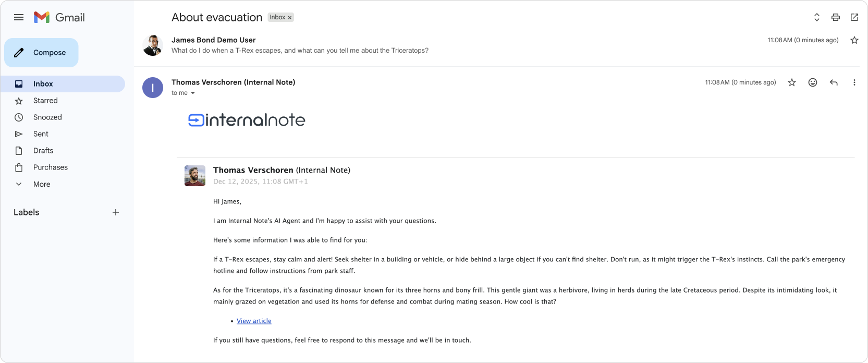Create a new label with plus icon

[116, 212]
